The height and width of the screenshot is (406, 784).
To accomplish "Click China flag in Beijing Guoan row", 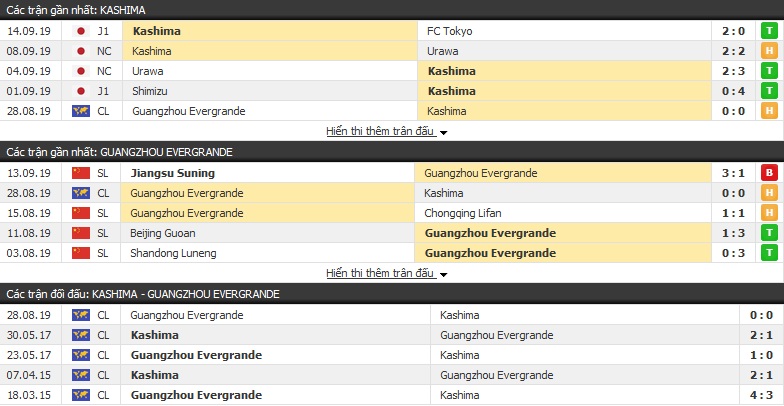I will 80,233.
